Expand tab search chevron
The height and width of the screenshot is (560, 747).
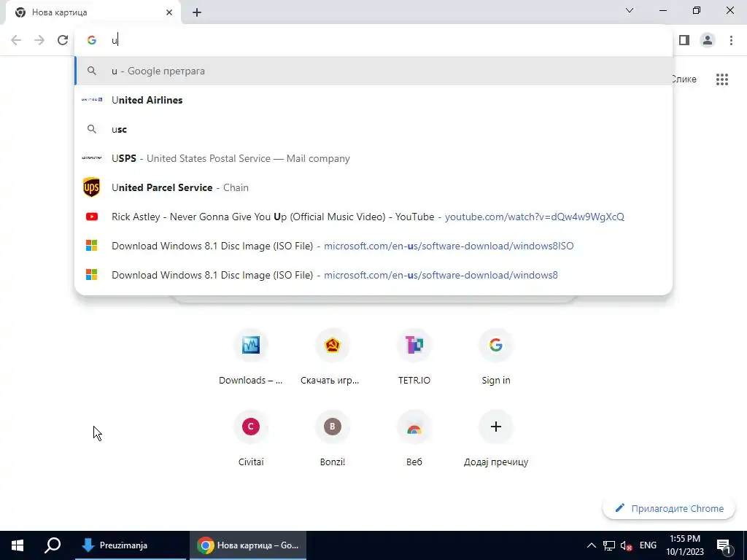(630, 10)
